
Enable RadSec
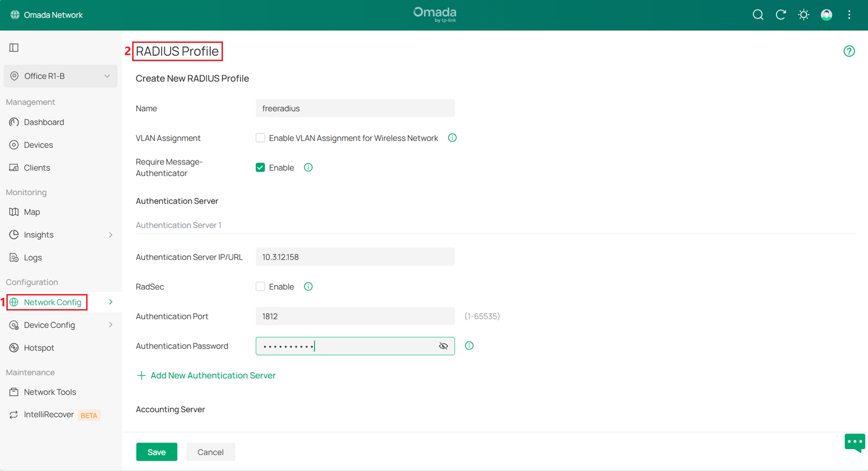260,286
